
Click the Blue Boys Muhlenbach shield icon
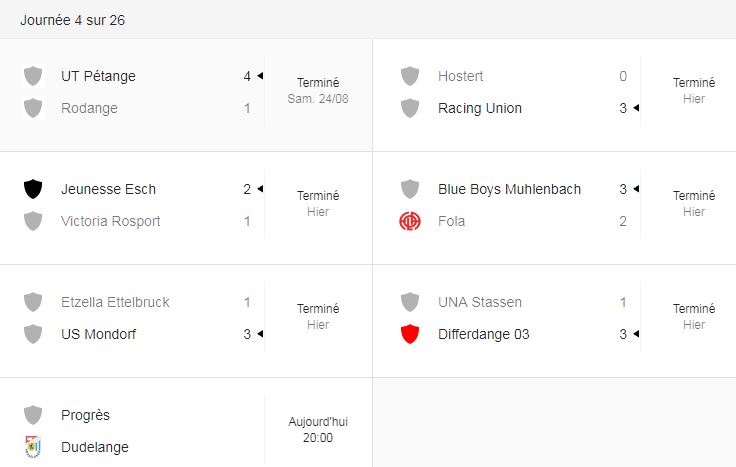pos(410,189)
